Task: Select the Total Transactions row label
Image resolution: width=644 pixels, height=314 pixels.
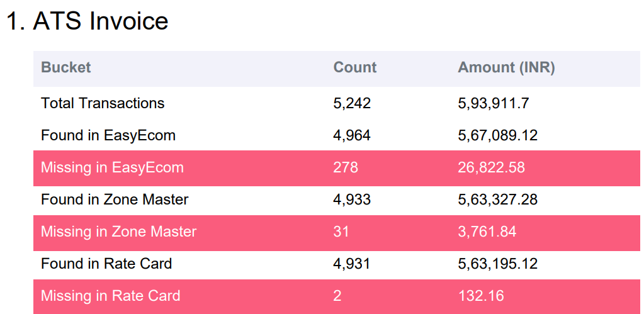Action: [x=103, y=103]
